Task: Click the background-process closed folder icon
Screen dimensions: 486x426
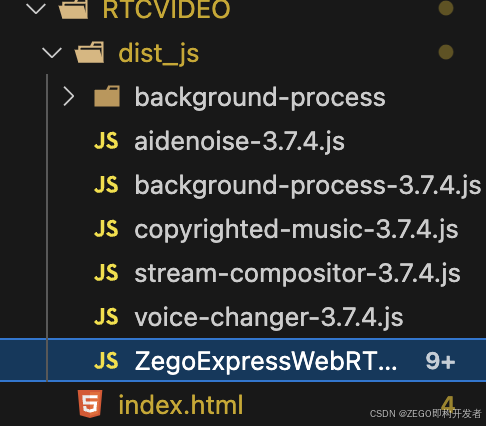Action: (x=107, y=96)
